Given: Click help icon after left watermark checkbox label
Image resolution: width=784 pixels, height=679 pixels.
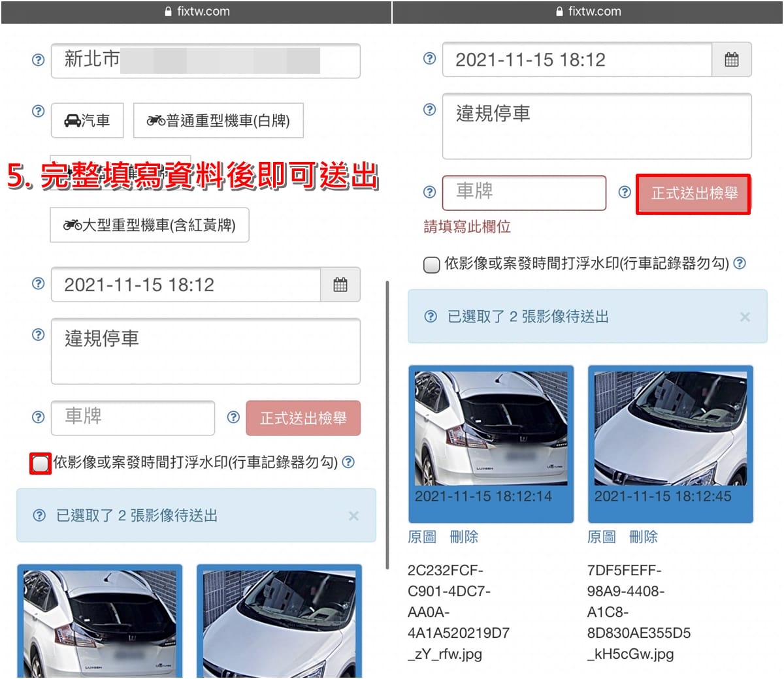Looking at the screenshot, I should tap(349, 462).
